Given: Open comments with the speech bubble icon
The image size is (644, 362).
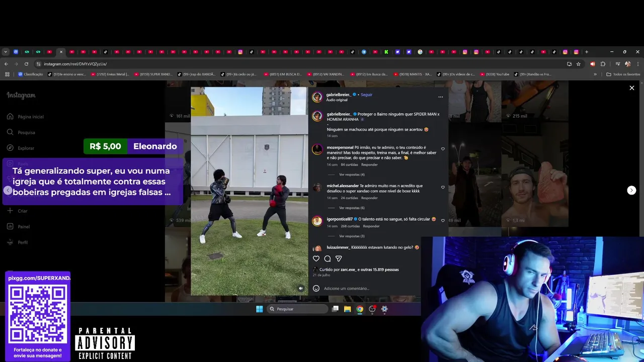Looking at the screenshot, I should click(328, 258).
